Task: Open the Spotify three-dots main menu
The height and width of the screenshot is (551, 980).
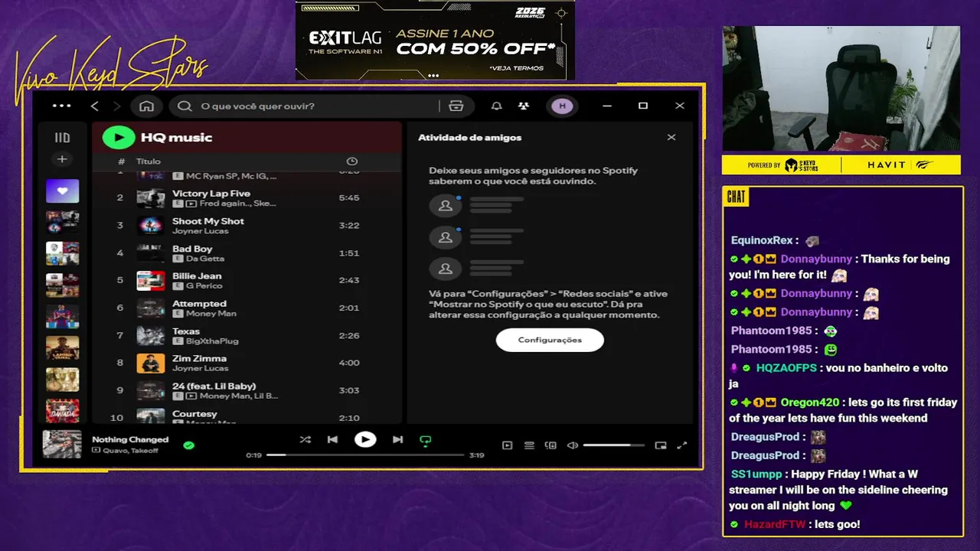Action: coord(62,106)
